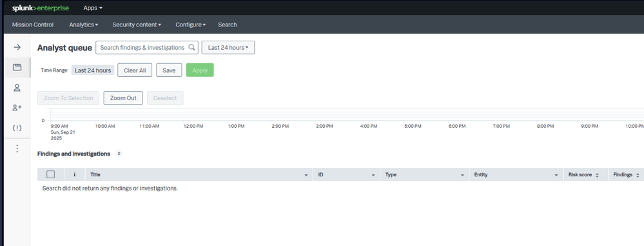This screenshot has height=246, width=644.
Task: Click the Last 24 hours time range chip
Action: pos(93,70)
